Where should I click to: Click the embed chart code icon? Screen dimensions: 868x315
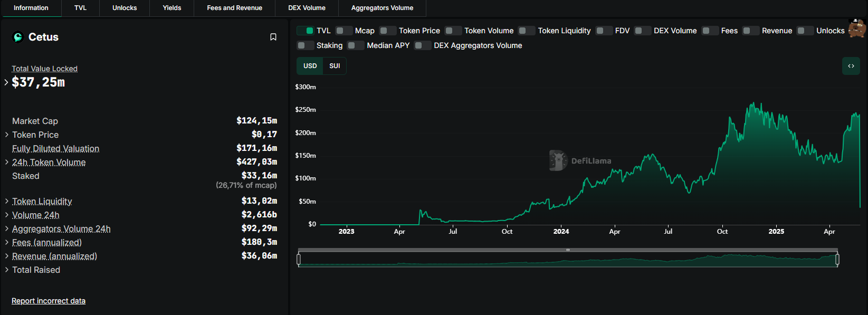(851, 66)
